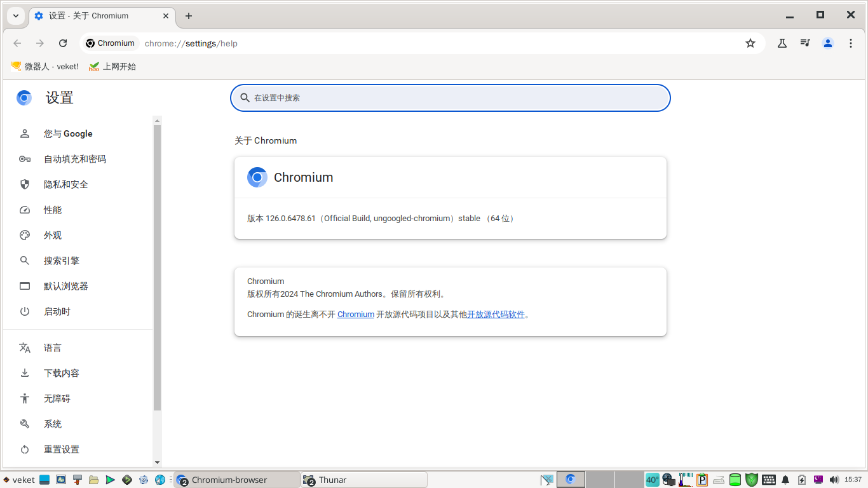The width and height of the screenshot is (868, 488).
Task: Open the 上网开始 bookmark
Action: [112, 67]
